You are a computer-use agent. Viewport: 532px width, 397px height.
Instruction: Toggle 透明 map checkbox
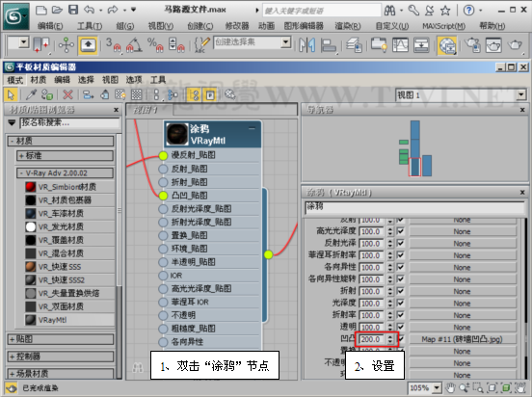tap(401, 327)
